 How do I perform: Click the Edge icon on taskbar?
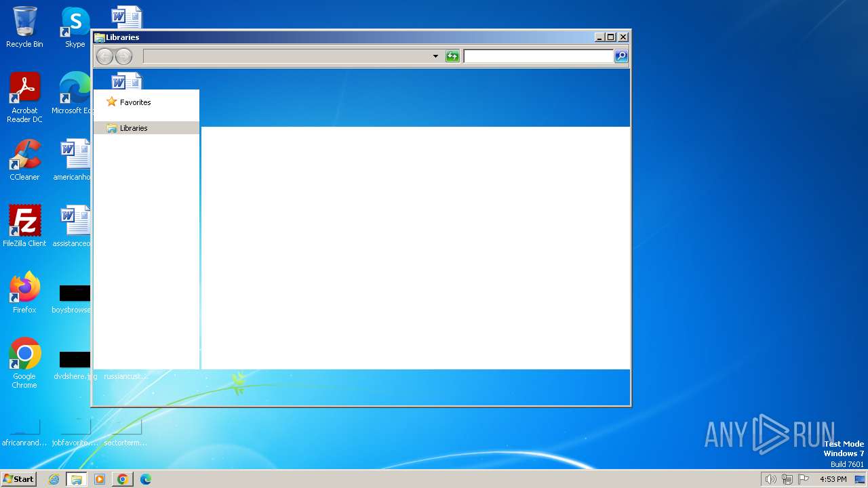point(146,479)
